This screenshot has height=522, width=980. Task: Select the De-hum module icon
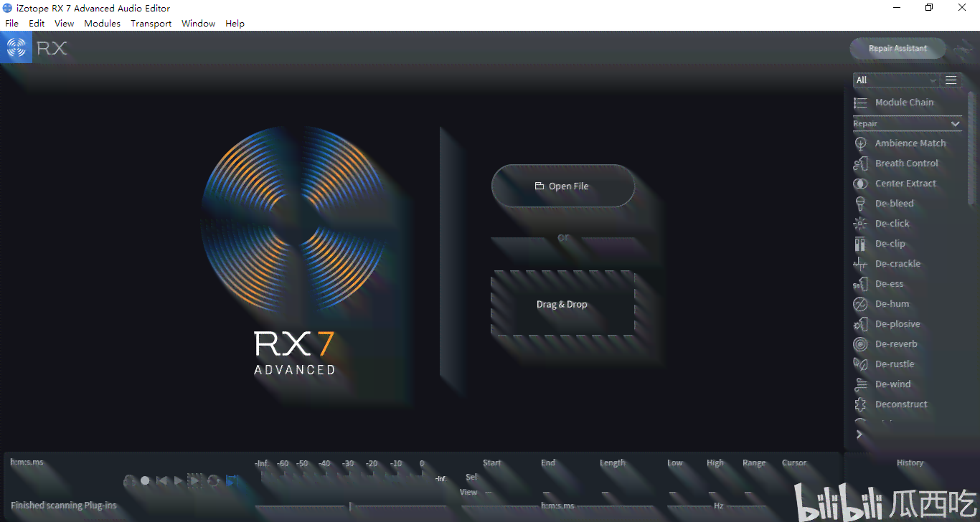[860, 304]
